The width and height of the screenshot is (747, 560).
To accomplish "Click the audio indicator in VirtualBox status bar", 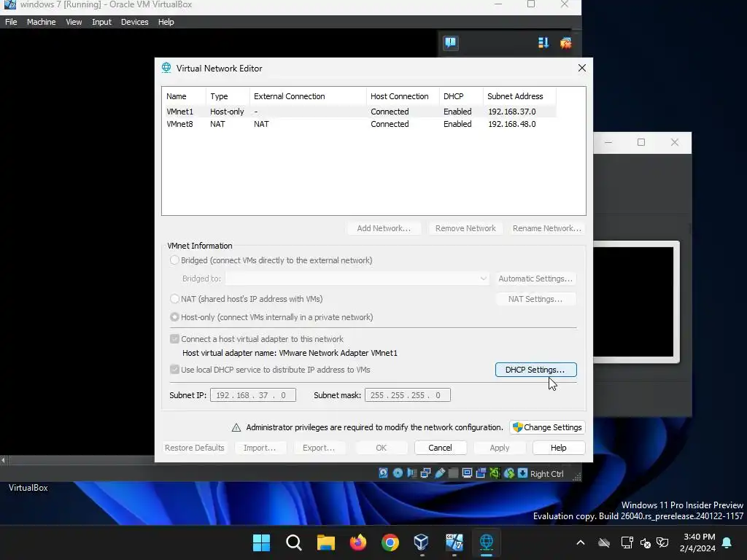I will click(411, 473).
